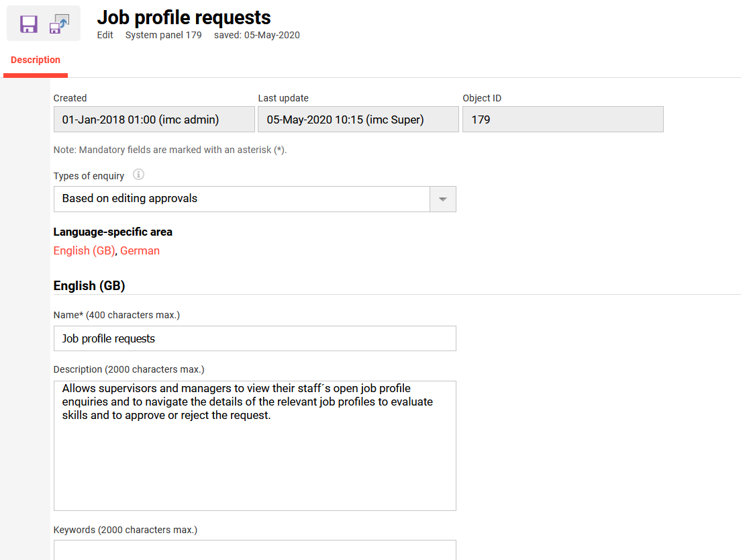Click the 'Job profile requests' page title
Image resolution: width=741 pixels, height=560 pixels.
(184, 17)
